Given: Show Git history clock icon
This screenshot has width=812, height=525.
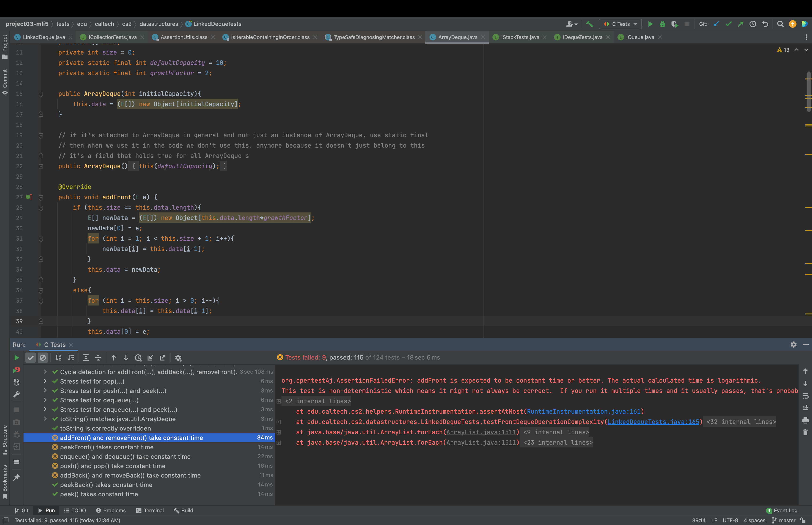Looking at the screenshot, I should point(753,24).
